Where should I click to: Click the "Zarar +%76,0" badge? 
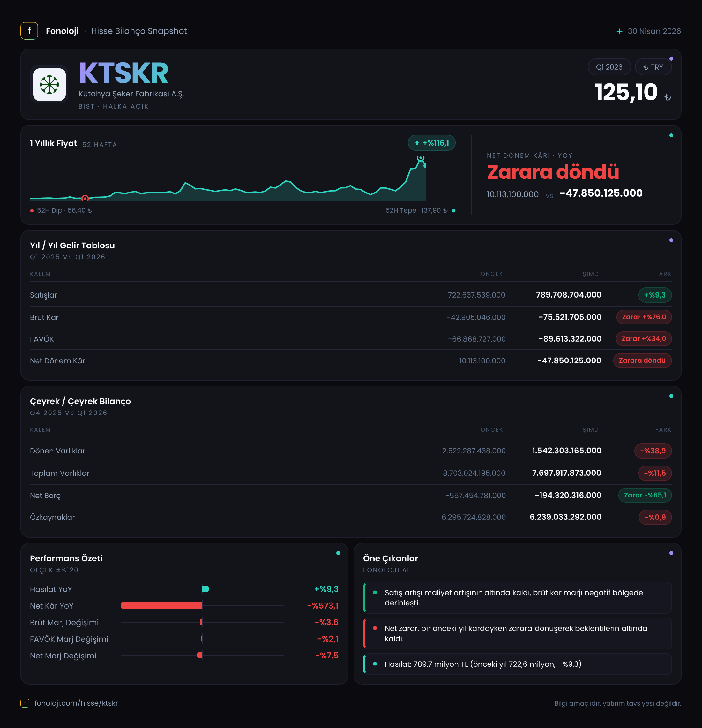(644, 317)
